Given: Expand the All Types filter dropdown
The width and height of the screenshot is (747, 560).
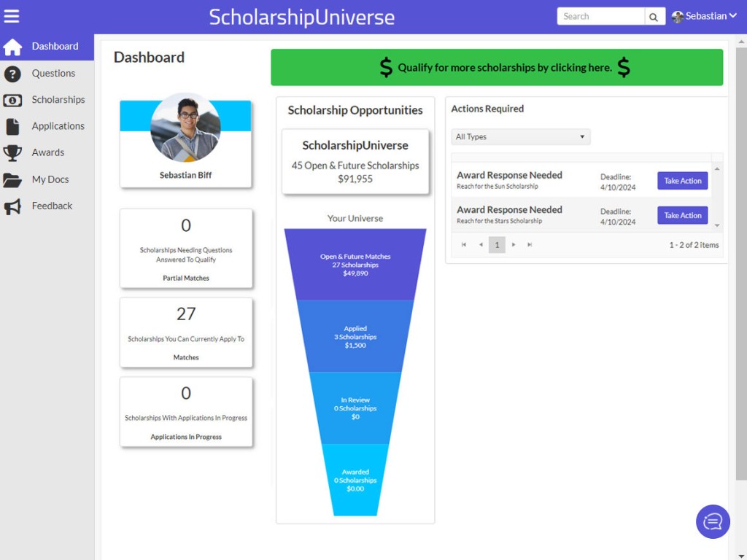Looking at the screenshot, I should pyautogui.click(x=520, y=137).
